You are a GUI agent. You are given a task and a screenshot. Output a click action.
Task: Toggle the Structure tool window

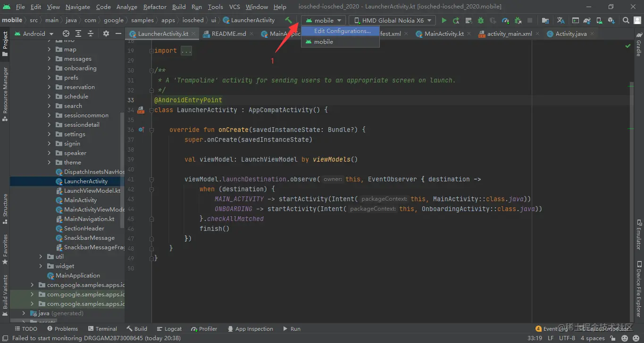pyautogui.click(x=5, y=208)
